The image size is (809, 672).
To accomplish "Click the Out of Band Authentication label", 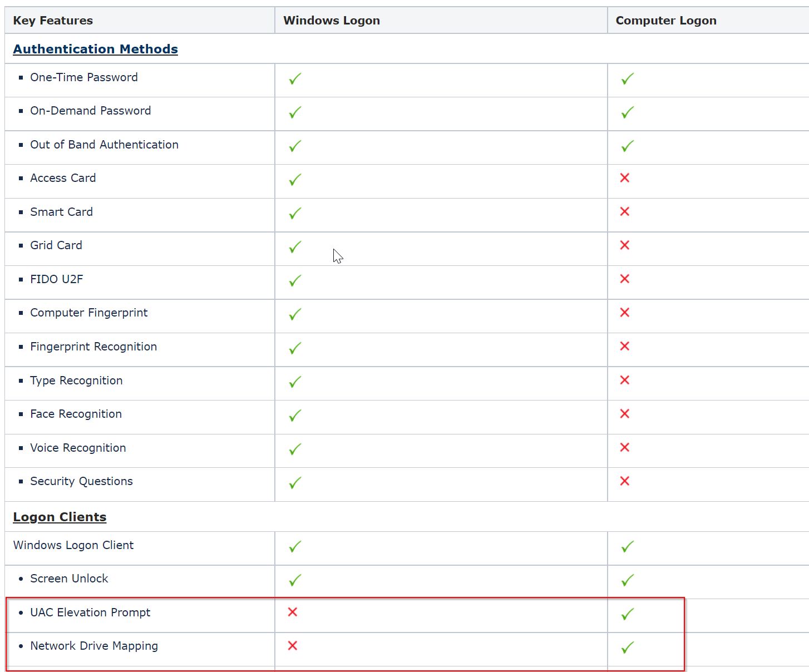I will [x=104, y=145].
